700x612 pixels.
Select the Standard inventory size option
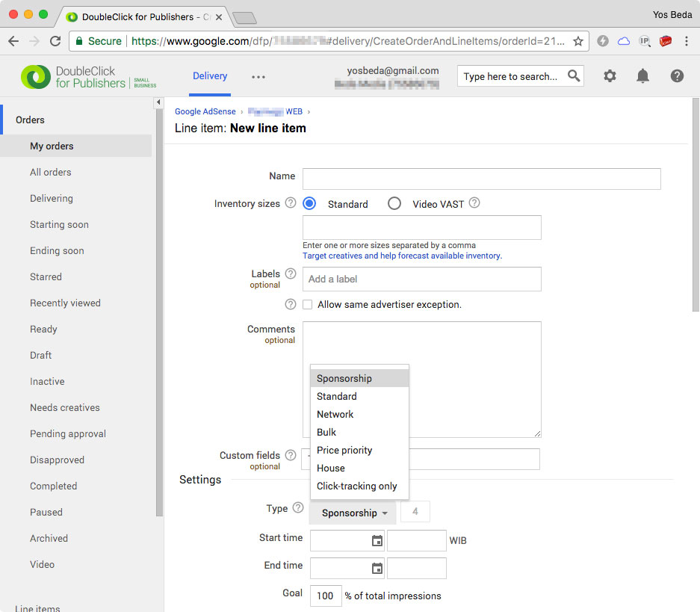pos(309,203)
